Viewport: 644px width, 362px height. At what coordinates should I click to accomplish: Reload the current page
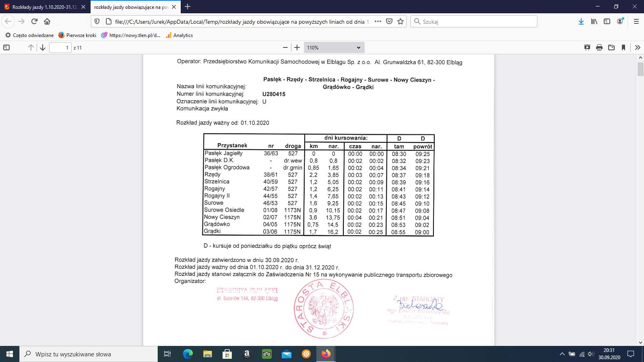point(34,22)
